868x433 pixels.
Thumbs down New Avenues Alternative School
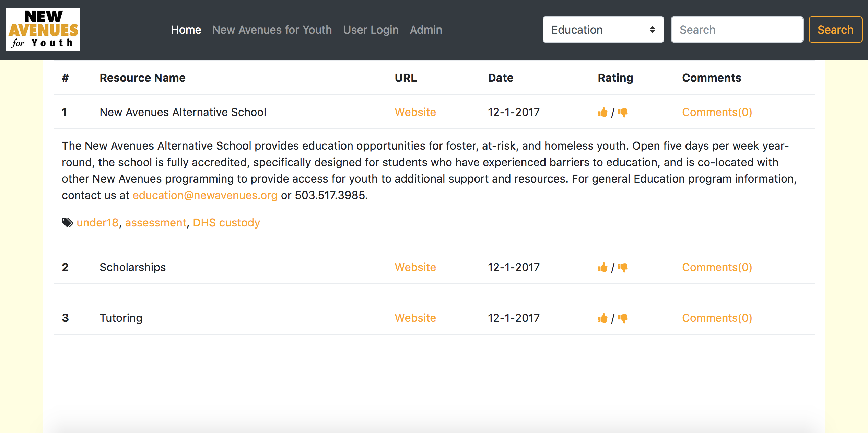(623, 112)
